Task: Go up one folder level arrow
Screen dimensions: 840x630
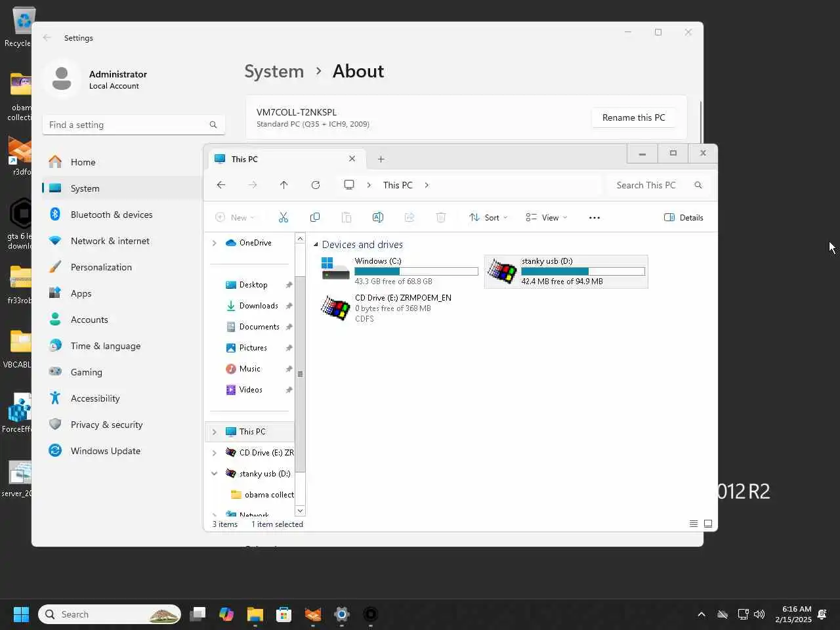Action: (284, 185)
